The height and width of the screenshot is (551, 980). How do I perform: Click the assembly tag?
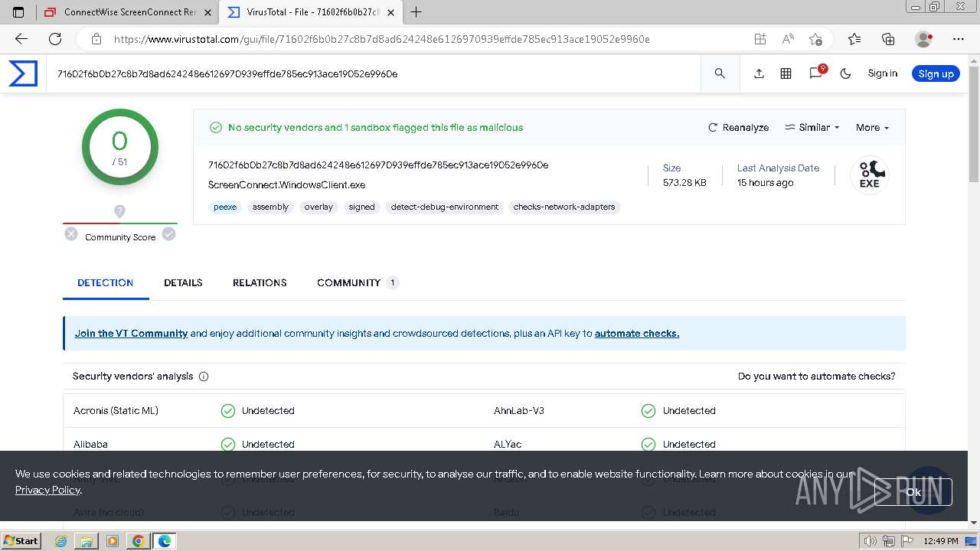[270, 207]
